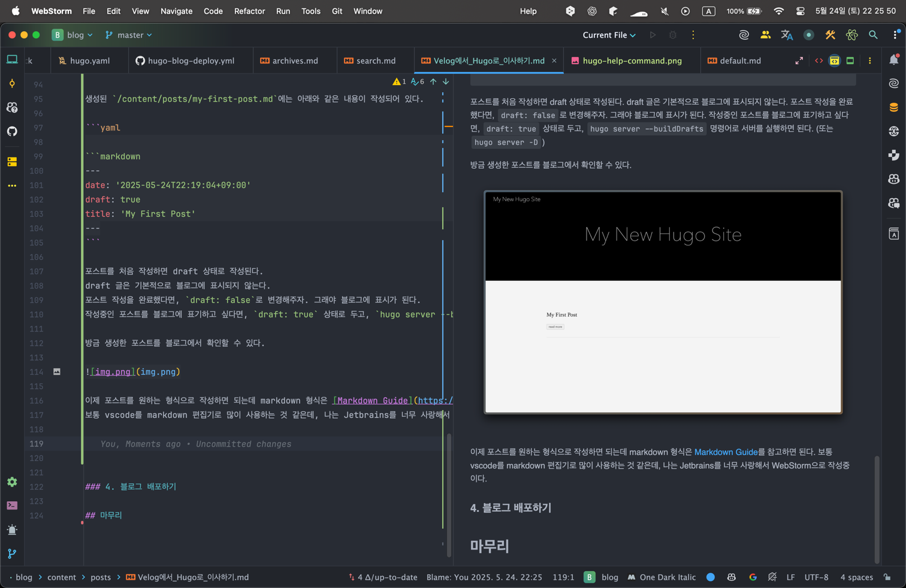Open Search Everywhere magnifier icon
The width and height of the screenshot is (906, 588).
point(873,35)
